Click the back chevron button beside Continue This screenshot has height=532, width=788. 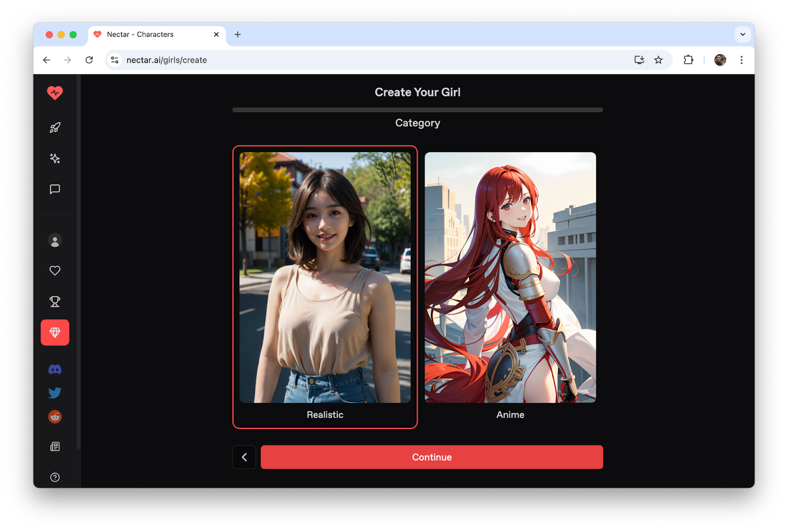244,457
